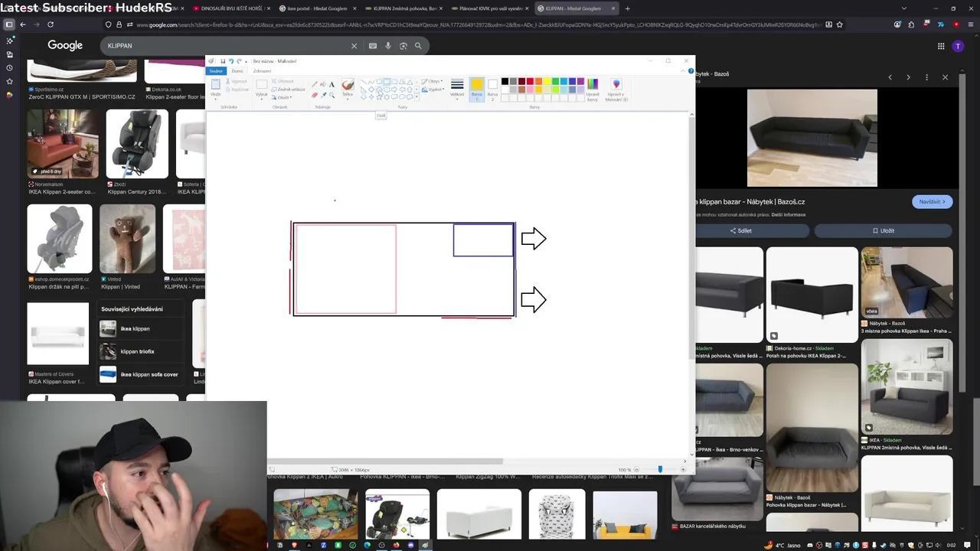Open the browser tab list dropdown
980x551 pixels.
pos(904,8)
